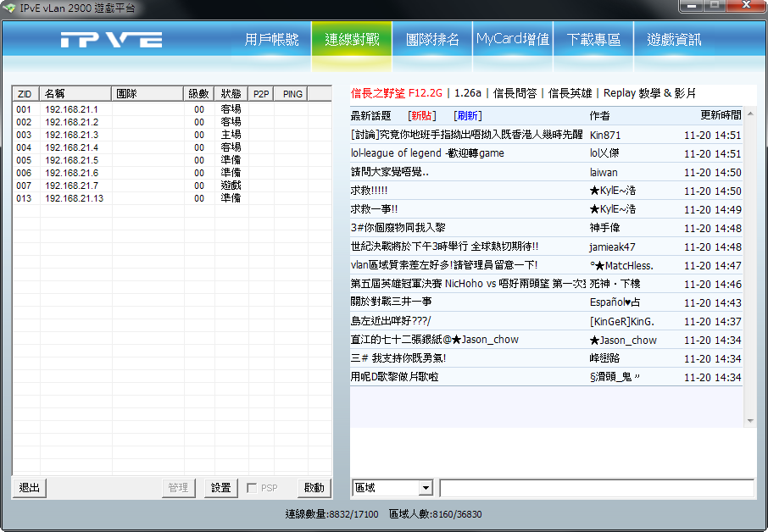
Task: Click the 設置 button
Action: [220, 488]
